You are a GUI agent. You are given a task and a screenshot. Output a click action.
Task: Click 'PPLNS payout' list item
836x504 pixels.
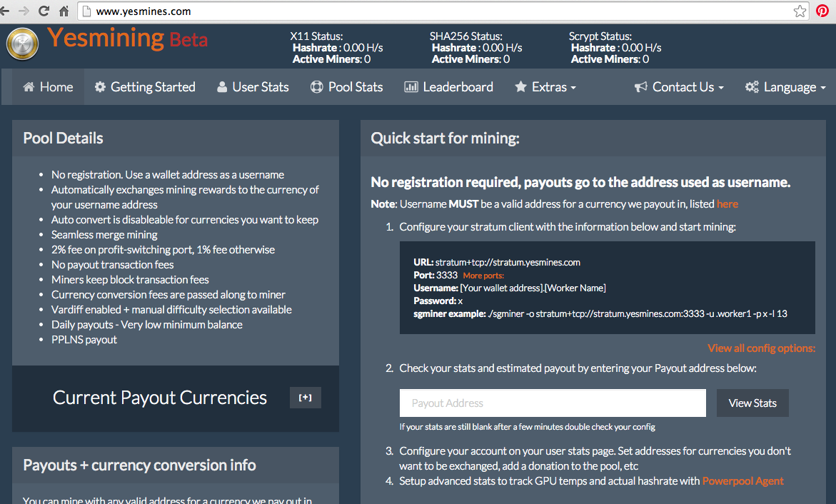(84, 340)
